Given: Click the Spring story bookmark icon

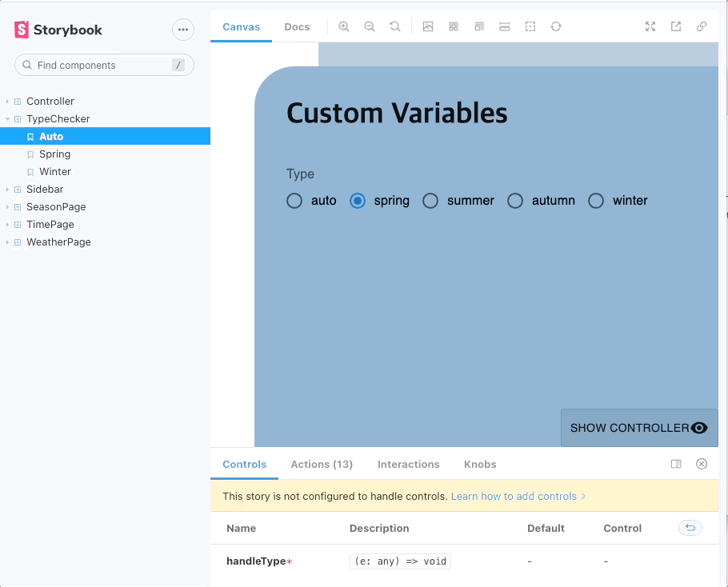Looking at the screenshot, I should pos(30,154).
